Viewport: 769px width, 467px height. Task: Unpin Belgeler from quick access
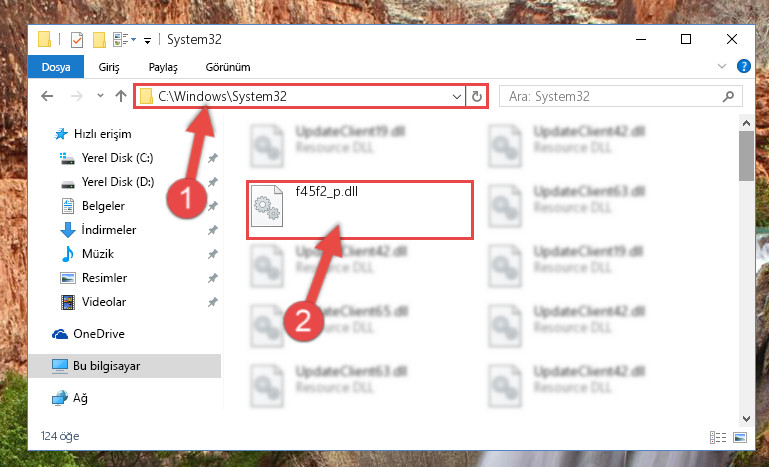[x=212, y=206]
